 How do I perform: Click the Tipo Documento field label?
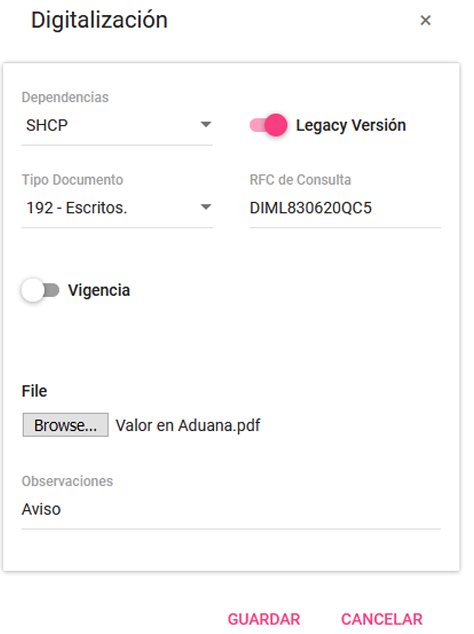click(x=72, y=180)
